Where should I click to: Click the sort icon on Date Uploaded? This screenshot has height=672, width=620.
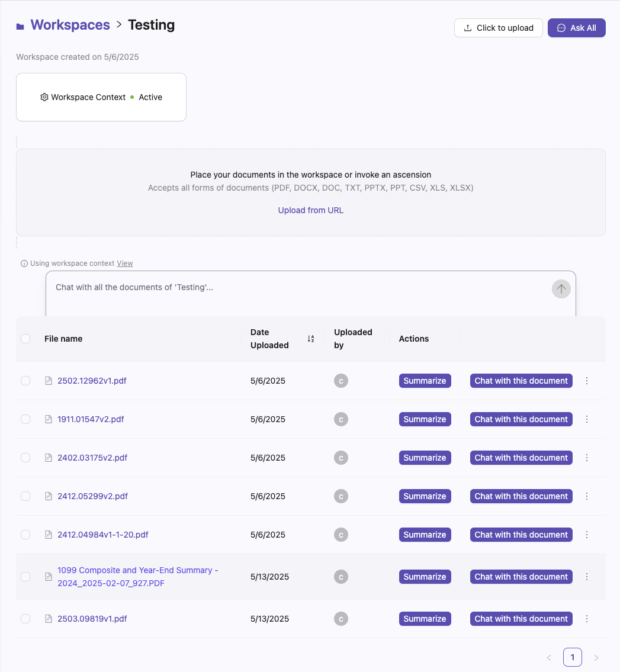pos(311,339)
